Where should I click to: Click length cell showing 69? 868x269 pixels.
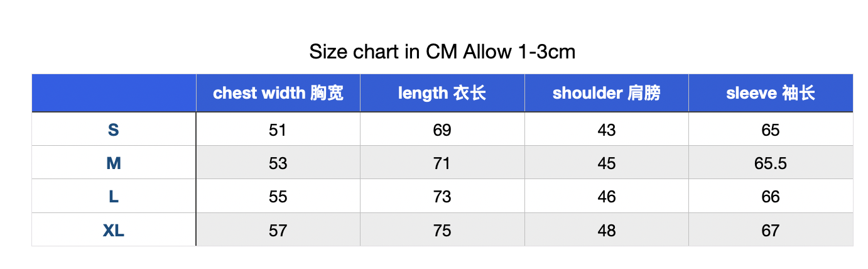(x=442, y=129)
